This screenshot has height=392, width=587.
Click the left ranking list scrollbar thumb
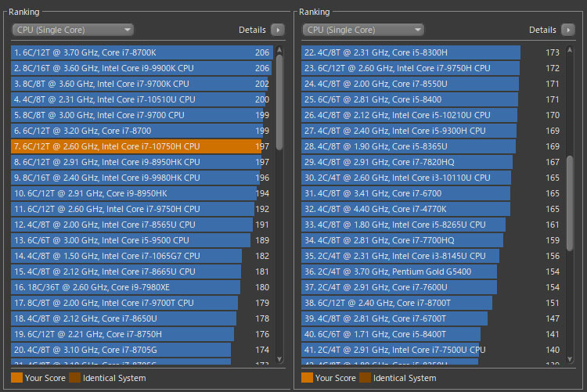pos(279,102)
